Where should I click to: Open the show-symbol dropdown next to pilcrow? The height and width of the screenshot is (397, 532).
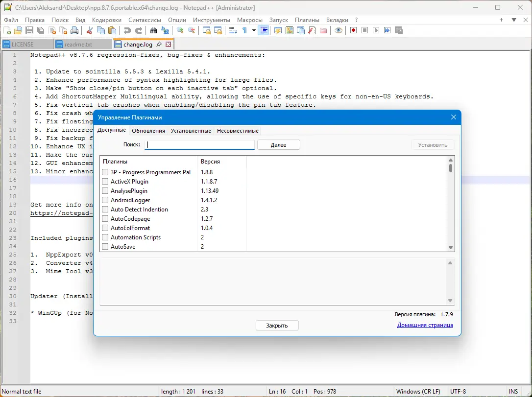pyautogui.click(x=254, y=30)
